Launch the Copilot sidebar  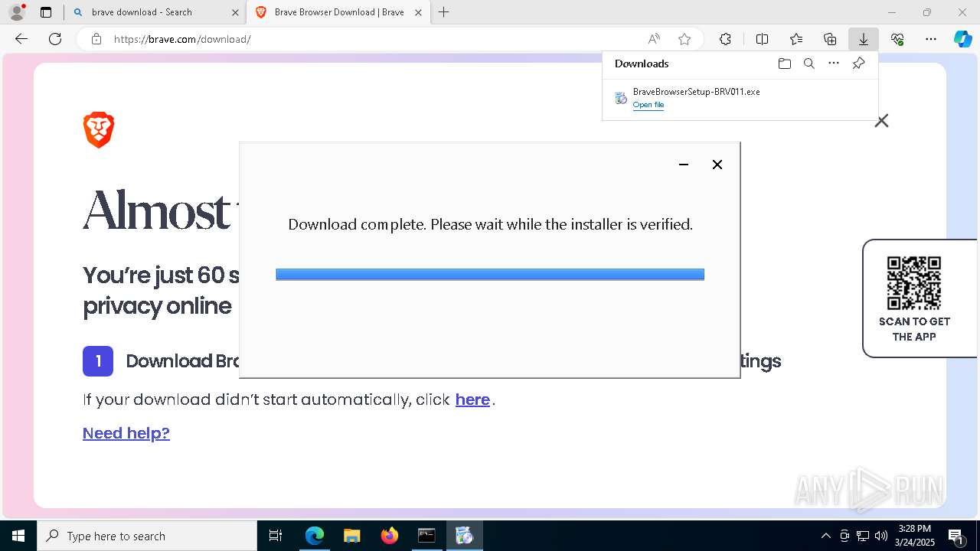pos(963,39)
